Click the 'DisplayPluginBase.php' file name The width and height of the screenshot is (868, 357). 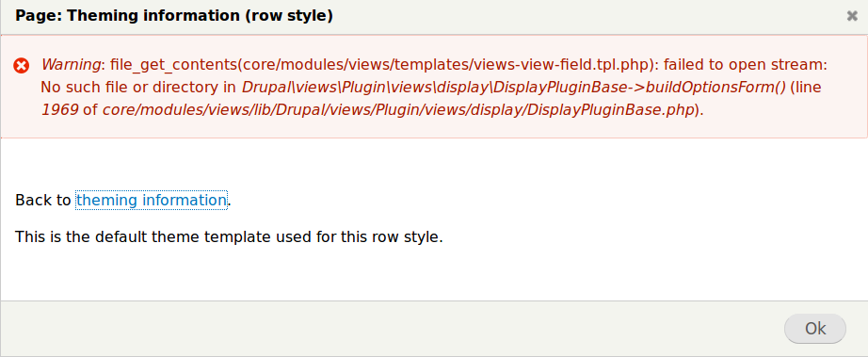point(611,110)
